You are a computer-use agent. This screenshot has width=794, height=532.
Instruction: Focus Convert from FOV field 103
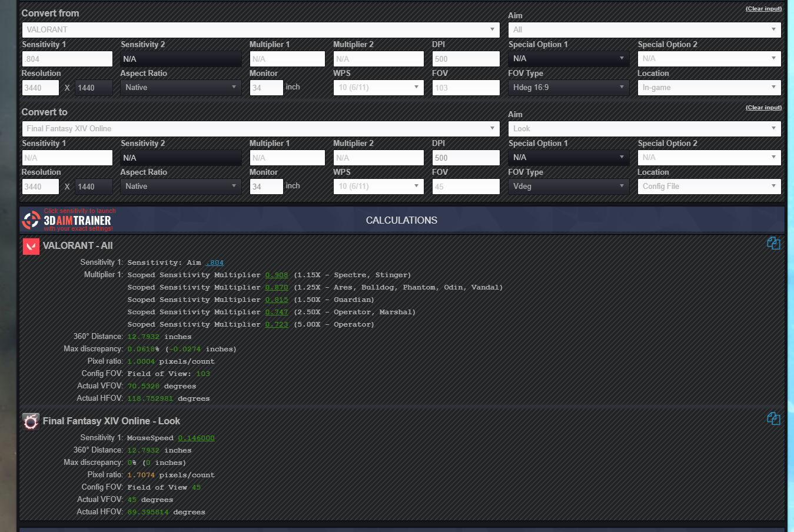[x=466, y=88]
